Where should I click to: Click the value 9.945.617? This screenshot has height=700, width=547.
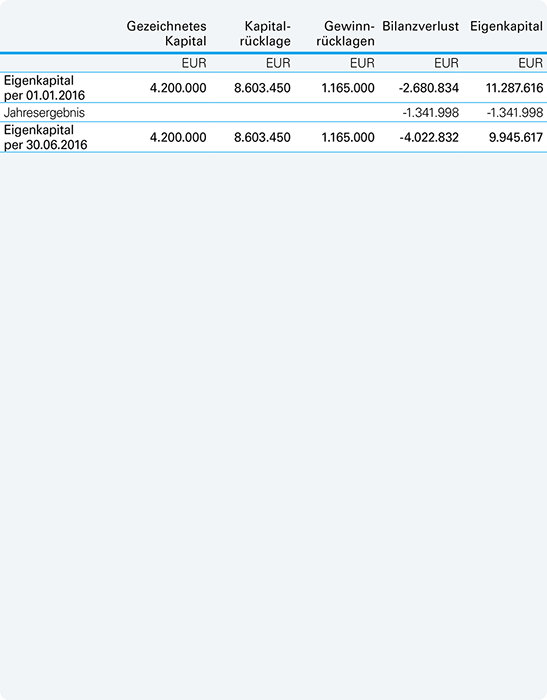coord(516,138)
